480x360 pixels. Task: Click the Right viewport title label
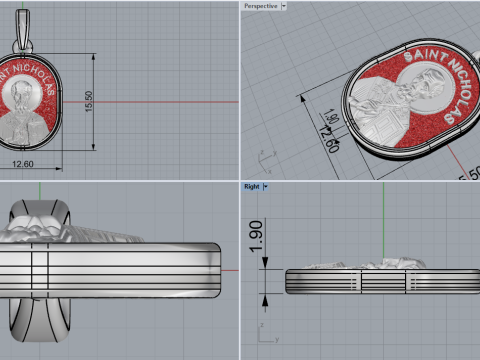252,187
